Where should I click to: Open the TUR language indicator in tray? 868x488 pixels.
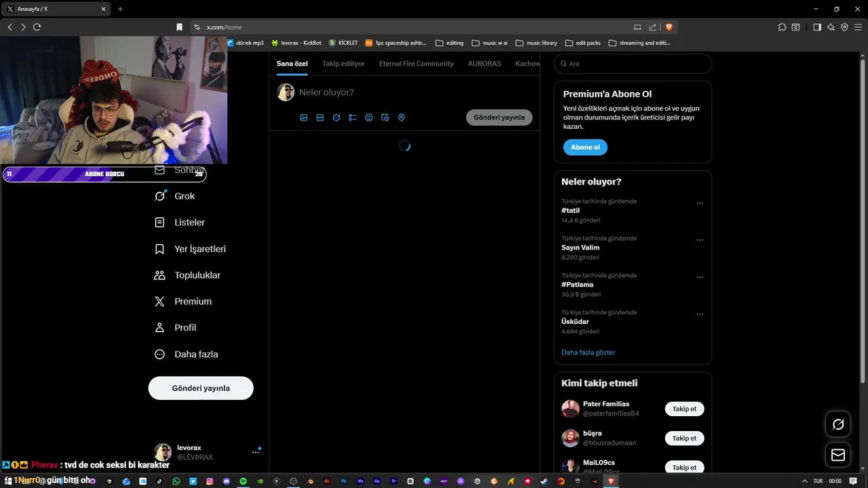(818, 481)
